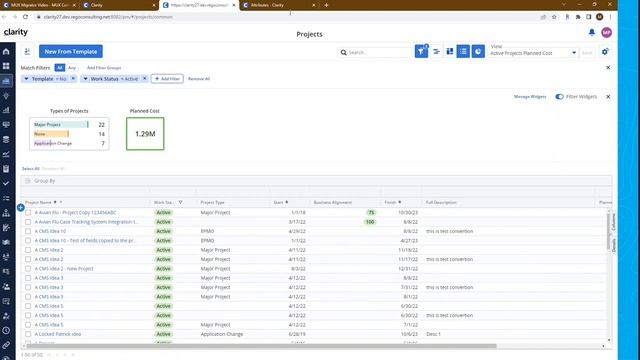The image size is (640, 360).
Task: Open the highlighted Projects icon in sidebar
Action: click(x=6, y=81)
